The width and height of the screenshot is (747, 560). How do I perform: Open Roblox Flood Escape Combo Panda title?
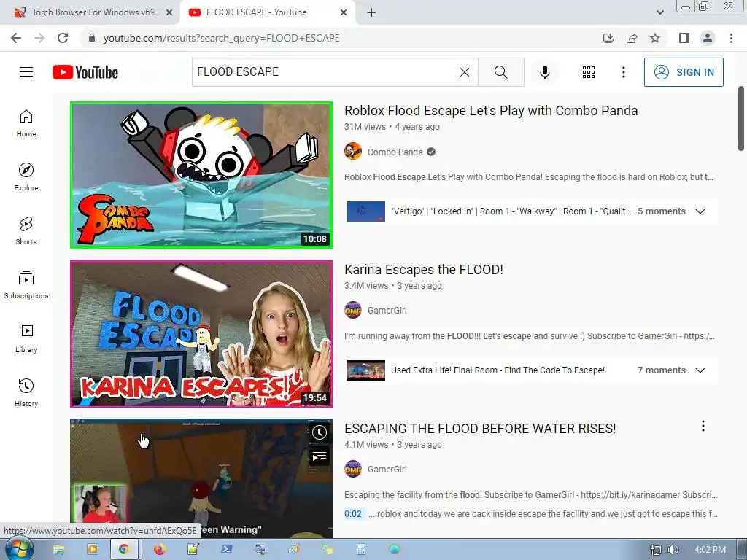(491, 111)
